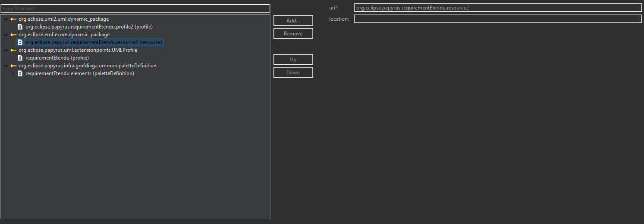Expand requirementEtendu elements (paletteDefinition)
The width and height of the screenshot is (644, 224).
(13, 73)
